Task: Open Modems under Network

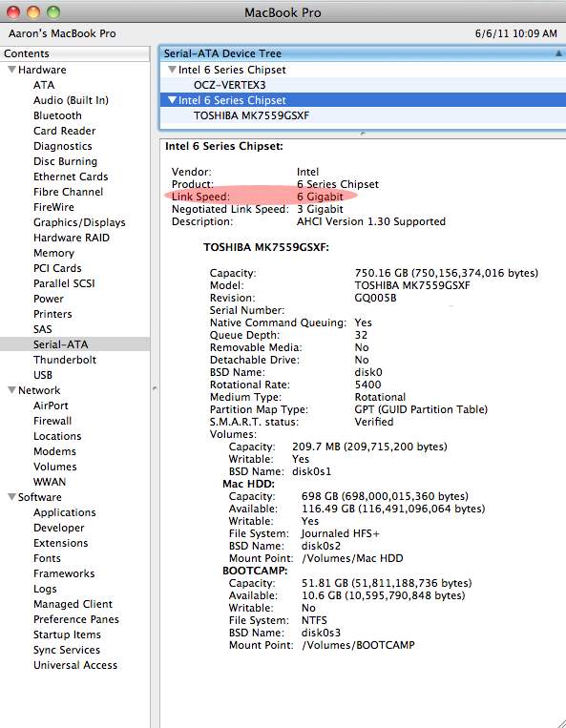Action: coord(54,451)
